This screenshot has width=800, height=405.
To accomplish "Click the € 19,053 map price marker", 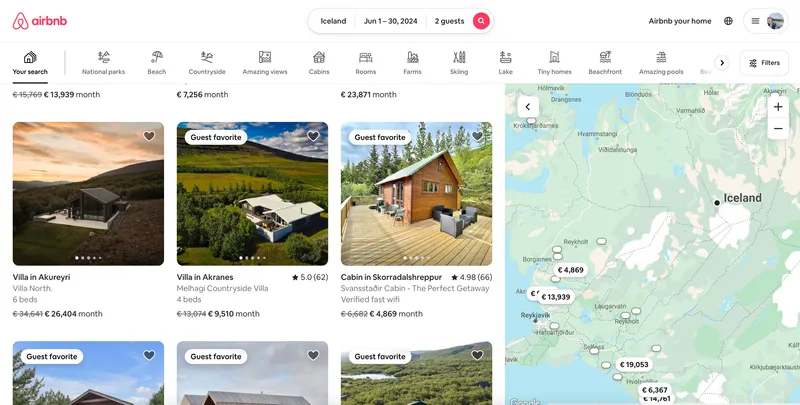I will click(x=633, y=365).
